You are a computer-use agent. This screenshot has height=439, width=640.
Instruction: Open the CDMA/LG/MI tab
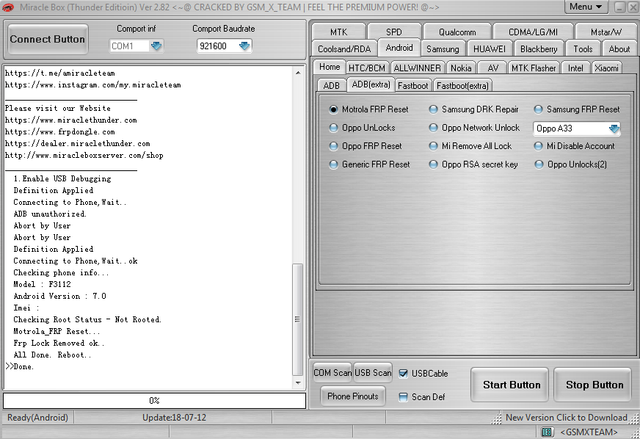(x=533, y=32)
